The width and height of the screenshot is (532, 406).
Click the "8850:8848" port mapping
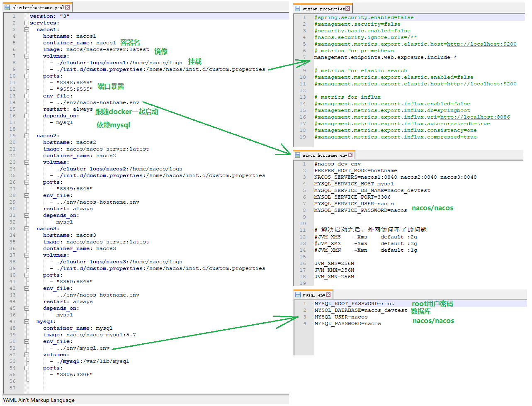75,282
